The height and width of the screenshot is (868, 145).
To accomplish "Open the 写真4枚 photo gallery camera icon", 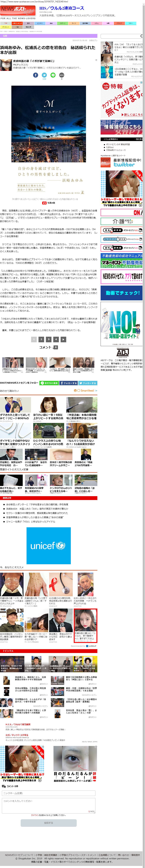I will point(44,203).
